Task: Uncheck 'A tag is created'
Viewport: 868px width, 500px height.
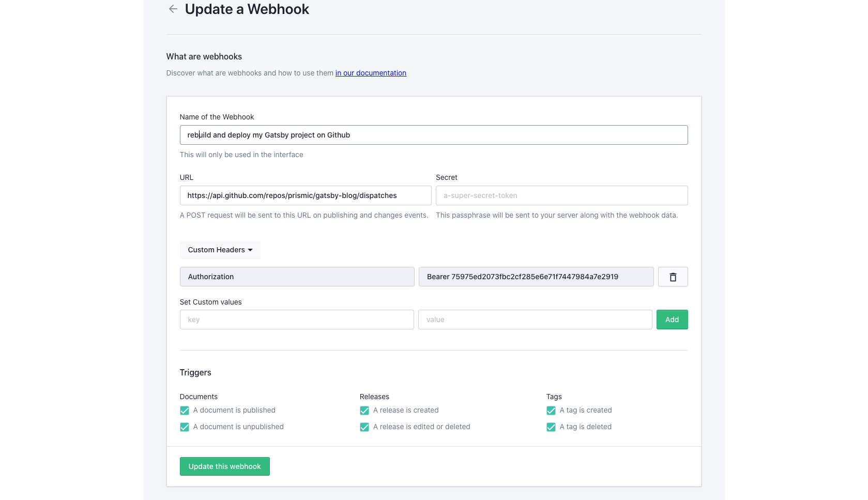Action: pos(551,411)
